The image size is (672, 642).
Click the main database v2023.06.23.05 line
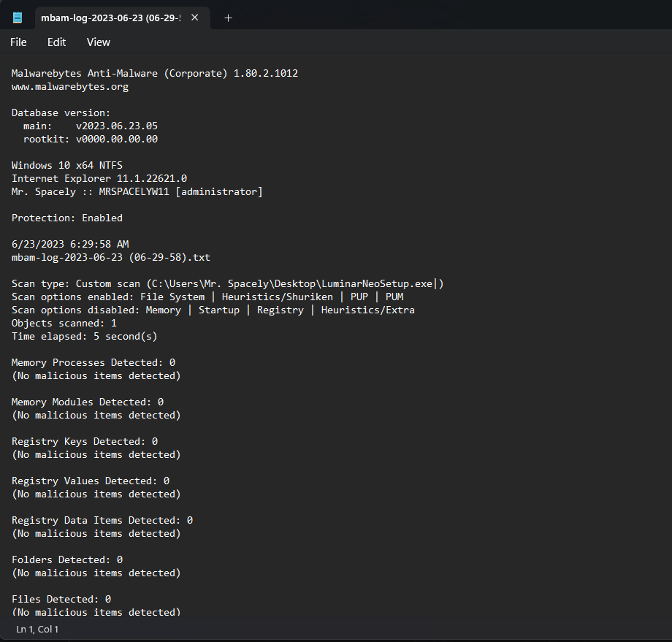91,126
